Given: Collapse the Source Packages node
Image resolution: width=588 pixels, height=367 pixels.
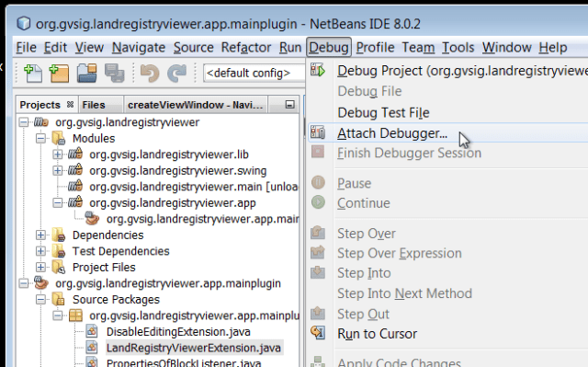Looking at the screenshot, I should 40,300.
